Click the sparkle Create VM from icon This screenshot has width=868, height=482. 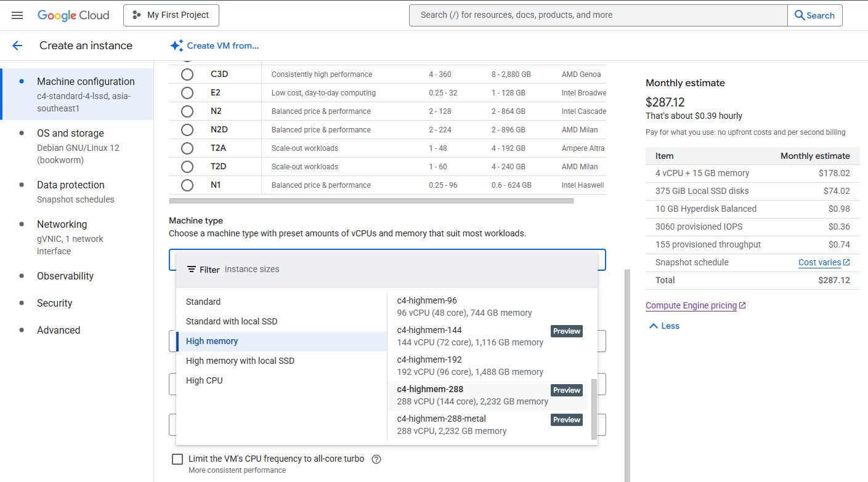[x=177, y=46]
